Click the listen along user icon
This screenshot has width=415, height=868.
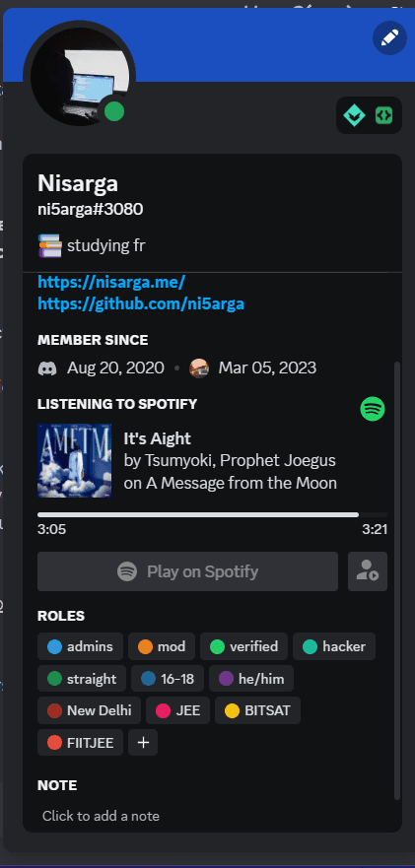[368, 571]
